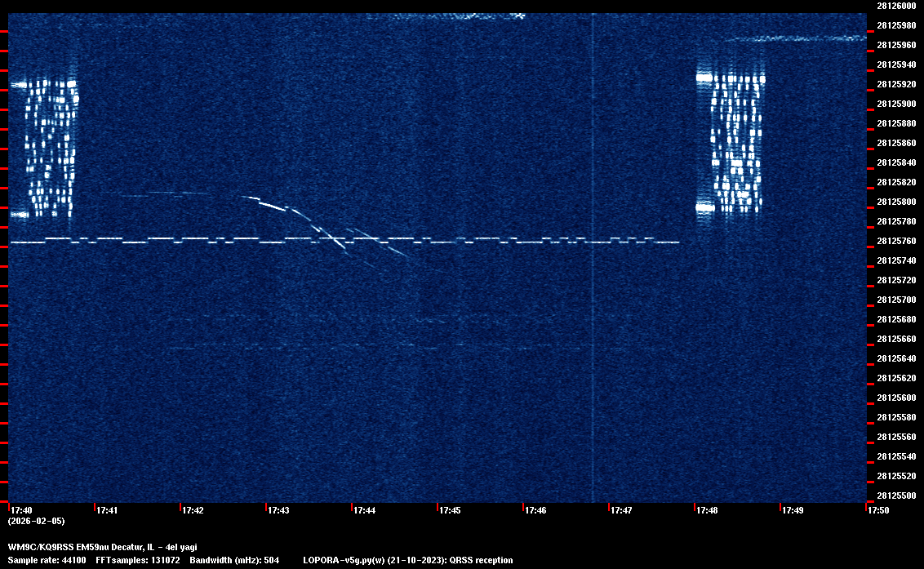Click the 17:45 time tick label

point(450,510)
